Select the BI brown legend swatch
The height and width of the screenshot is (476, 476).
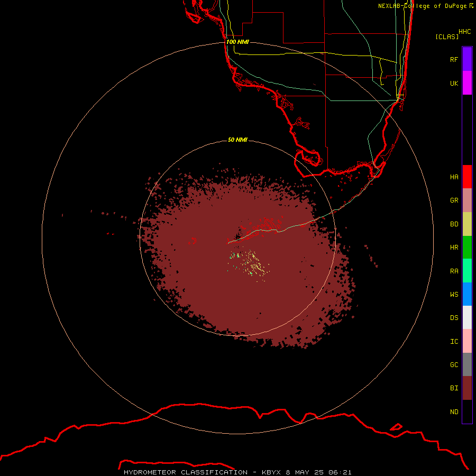point(467,388)
